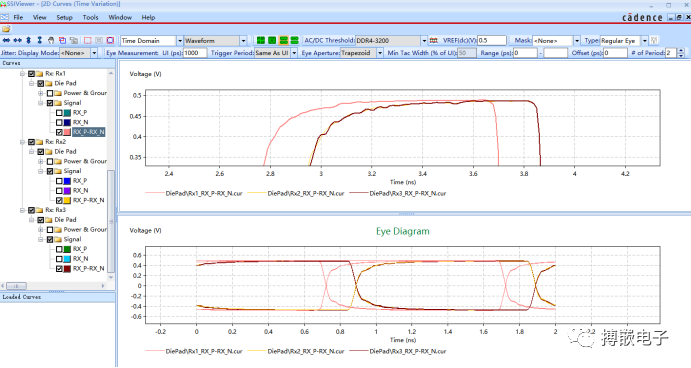Click the curves panel horizontal scrollbar thumb
Image resolution: width=691 pixels, height=368 pixels.
(x=16, y=286)
